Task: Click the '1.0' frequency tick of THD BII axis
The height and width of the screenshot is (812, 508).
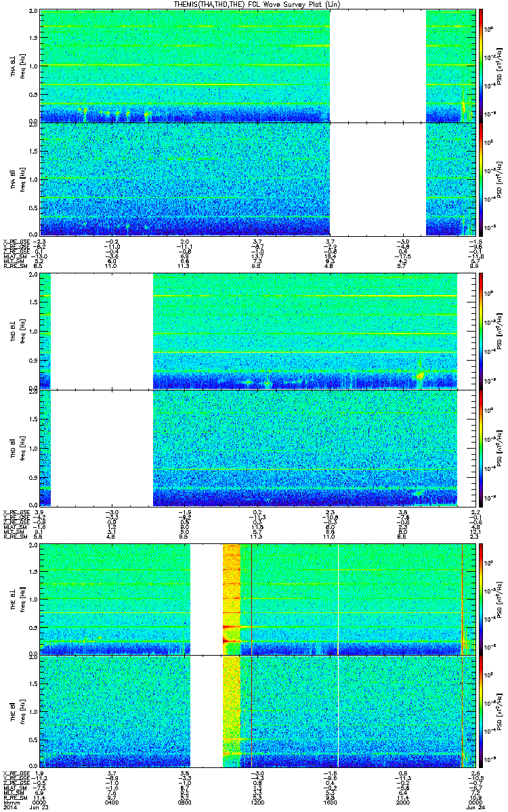Action: (x=34, y=447)
